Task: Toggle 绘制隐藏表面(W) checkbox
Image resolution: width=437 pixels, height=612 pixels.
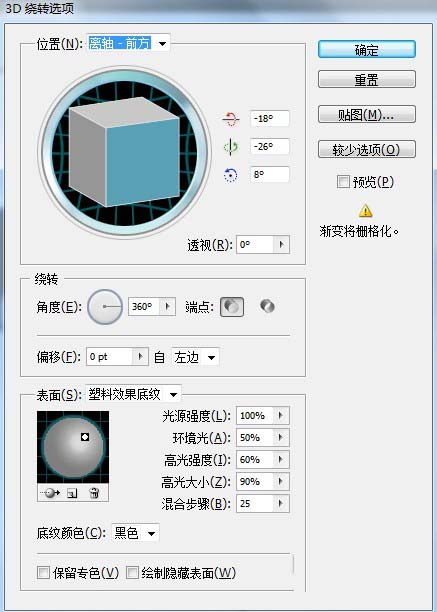Action: tap(132, 573)
